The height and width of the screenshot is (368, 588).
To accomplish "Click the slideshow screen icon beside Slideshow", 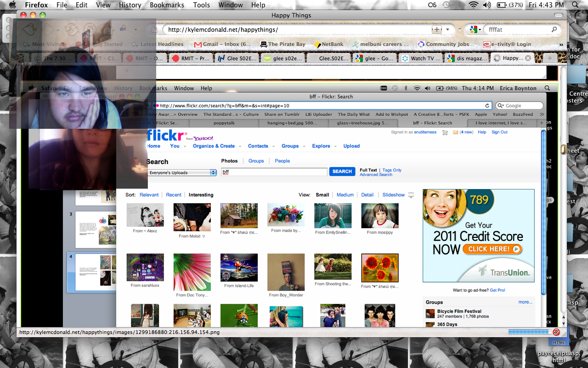I will [411, 195].
